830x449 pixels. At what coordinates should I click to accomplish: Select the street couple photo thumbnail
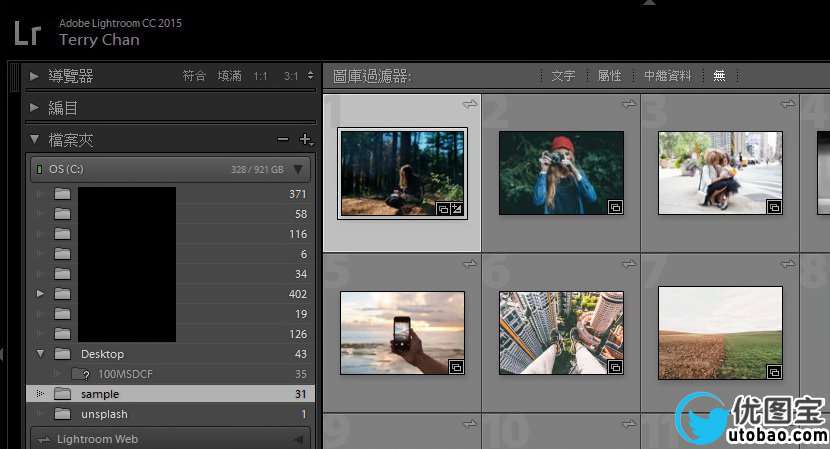coord(720,173)
